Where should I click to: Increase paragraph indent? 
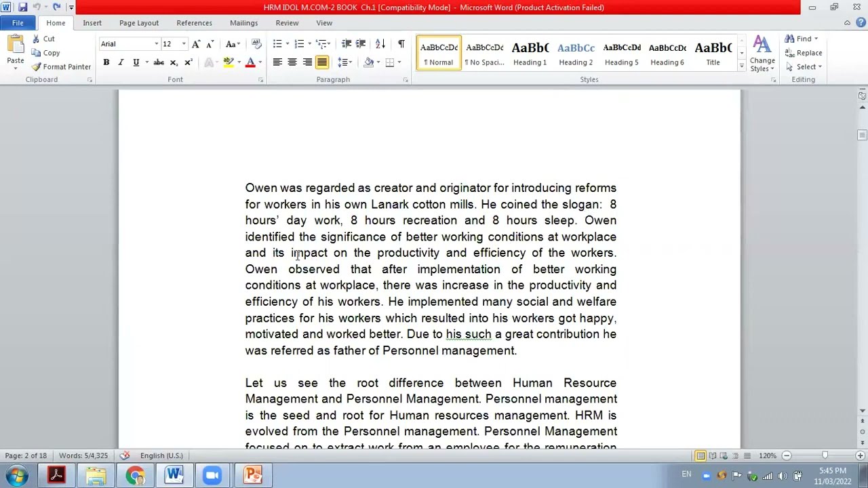(361, 44)
